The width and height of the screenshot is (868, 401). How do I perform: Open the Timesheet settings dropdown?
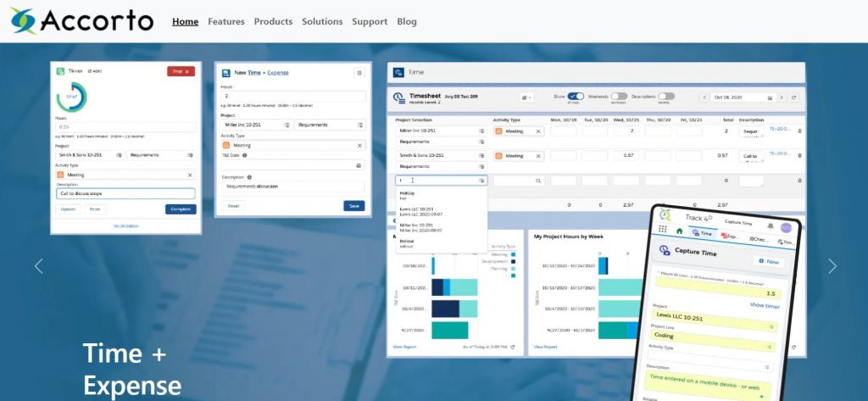[526, 97]
